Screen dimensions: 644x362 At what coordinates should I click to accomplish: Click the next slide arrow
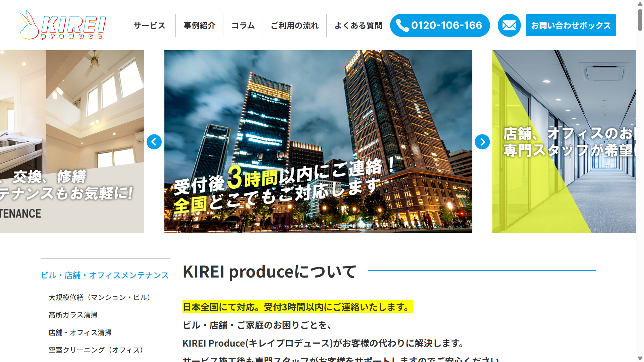(x=482, y=142)
